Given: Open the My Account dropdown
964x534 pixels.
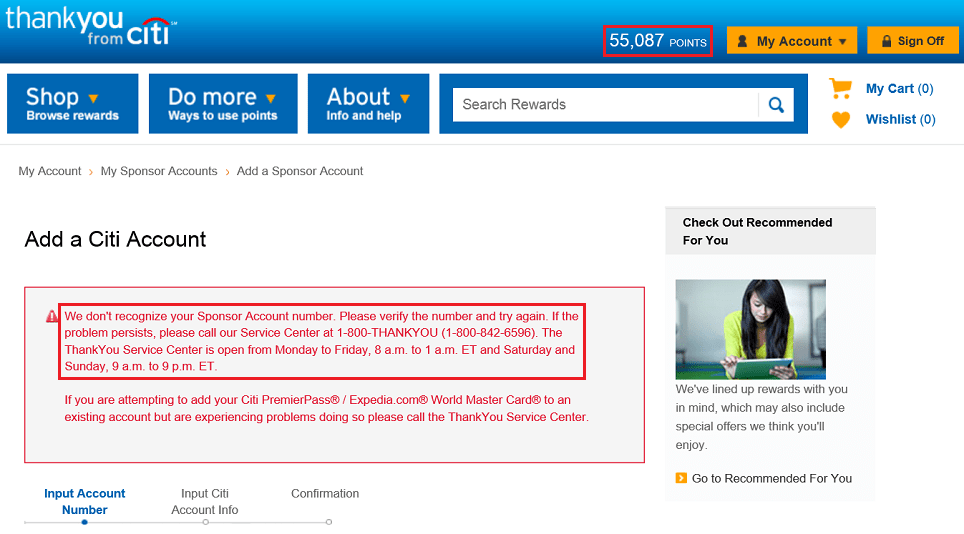Looking at the screenshot, I should point(792,41).
